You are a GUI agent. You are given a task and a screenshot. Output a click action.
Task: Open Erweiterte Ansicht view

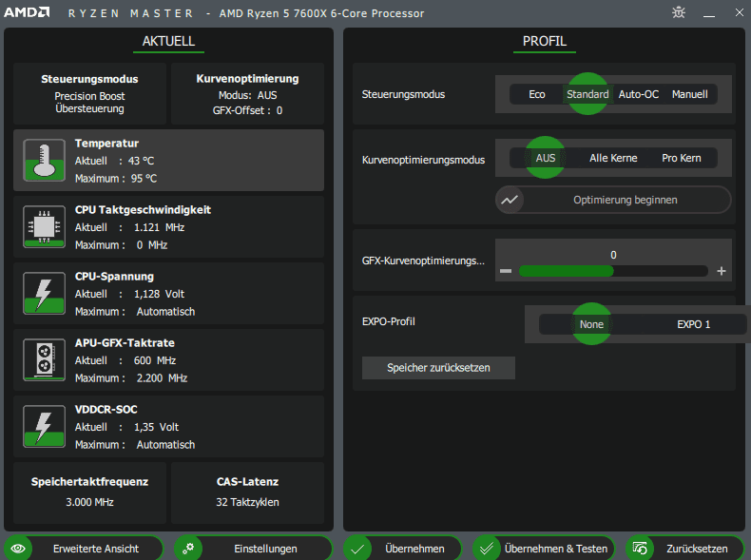tap(84, 549)
